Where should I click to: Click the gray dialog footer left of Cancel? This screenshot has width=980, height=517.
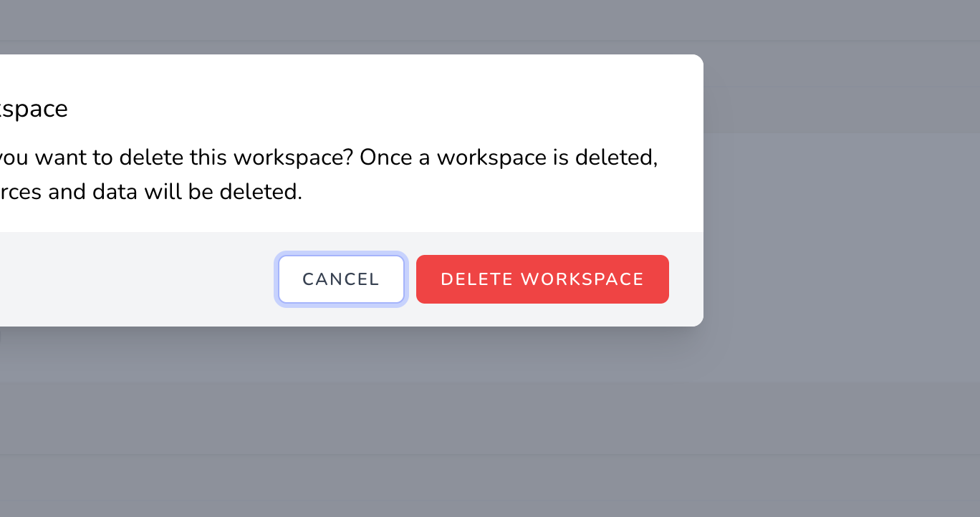136,279
